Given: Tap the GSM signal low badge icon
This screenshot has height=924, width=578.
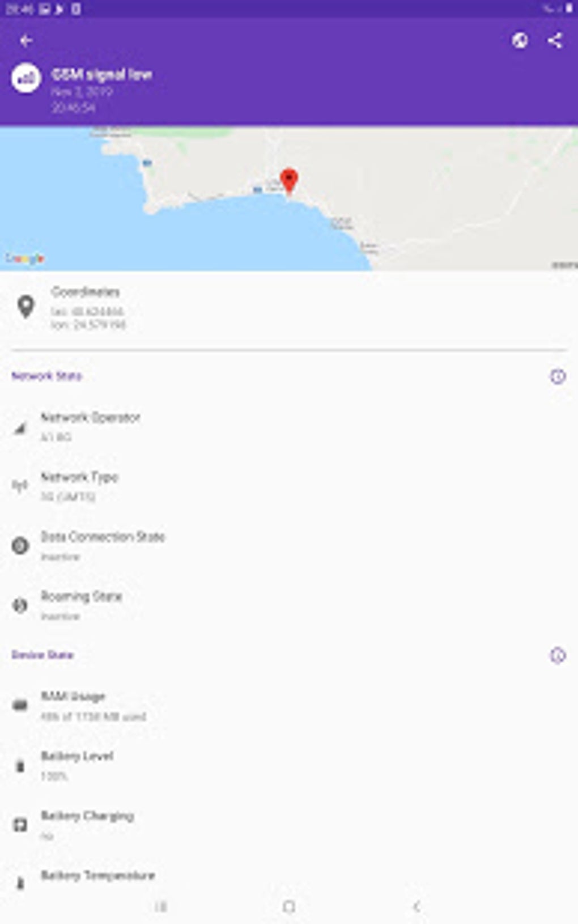Looking at the screenshot, I should point(27,78).
